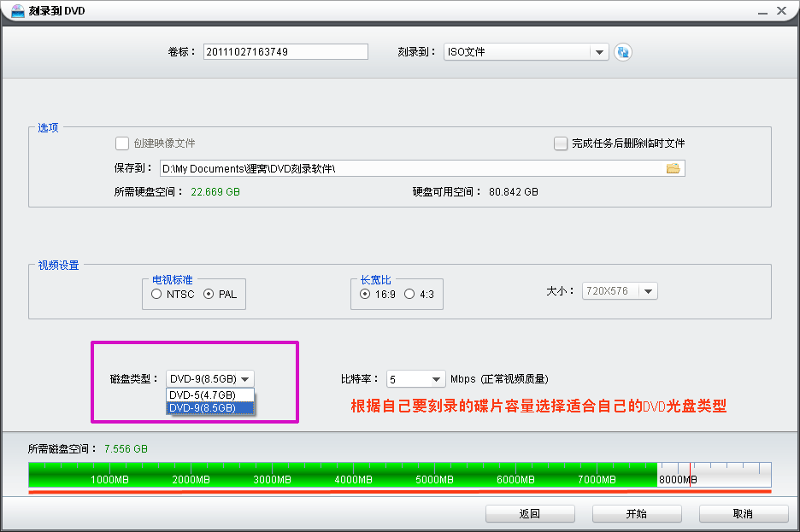The image size is (800, 532).
Task: Click the app disc icon in title bar
Action: point(18,11)
